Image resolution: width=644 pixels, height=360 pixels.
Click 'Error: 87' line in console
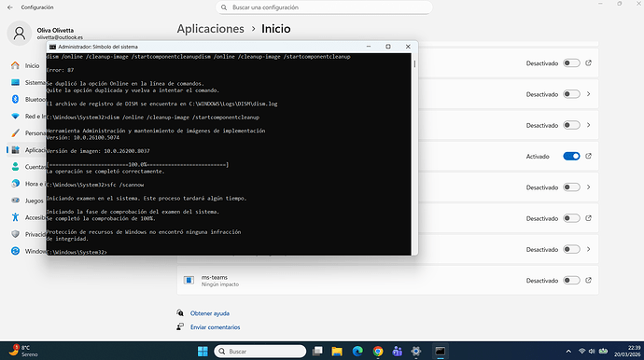(60, 70)
